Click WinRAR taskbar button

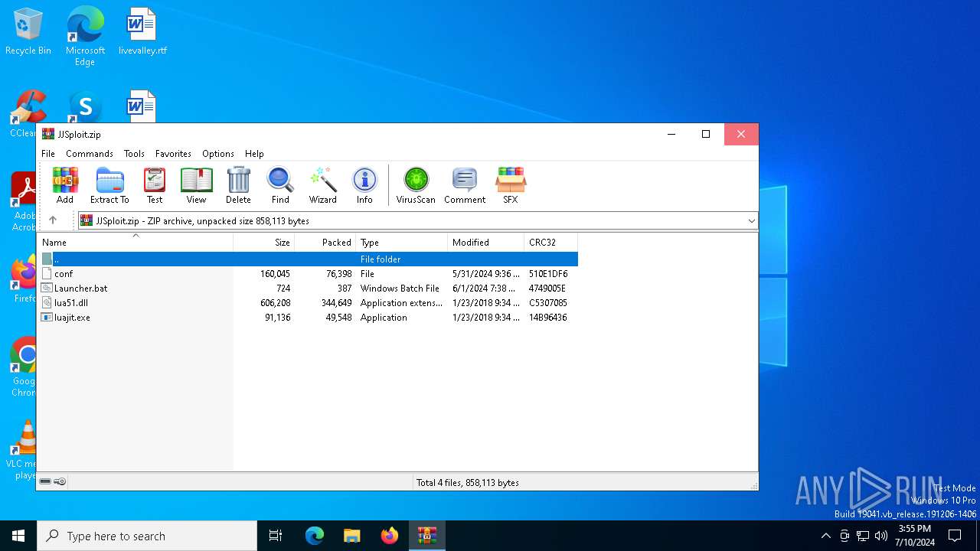(427, 536)
